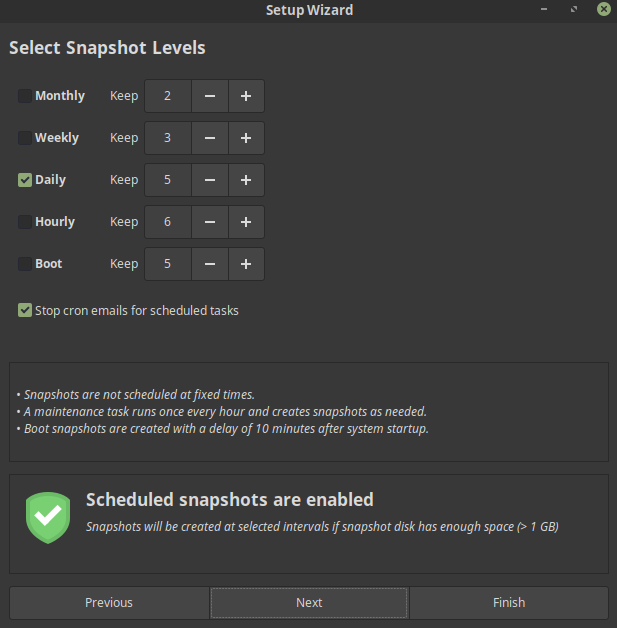Image resolution: width=617 pixels, height=628 pixels.
Task: Decrement the Boot snapshot keep value
Action: tap(210, 264)
